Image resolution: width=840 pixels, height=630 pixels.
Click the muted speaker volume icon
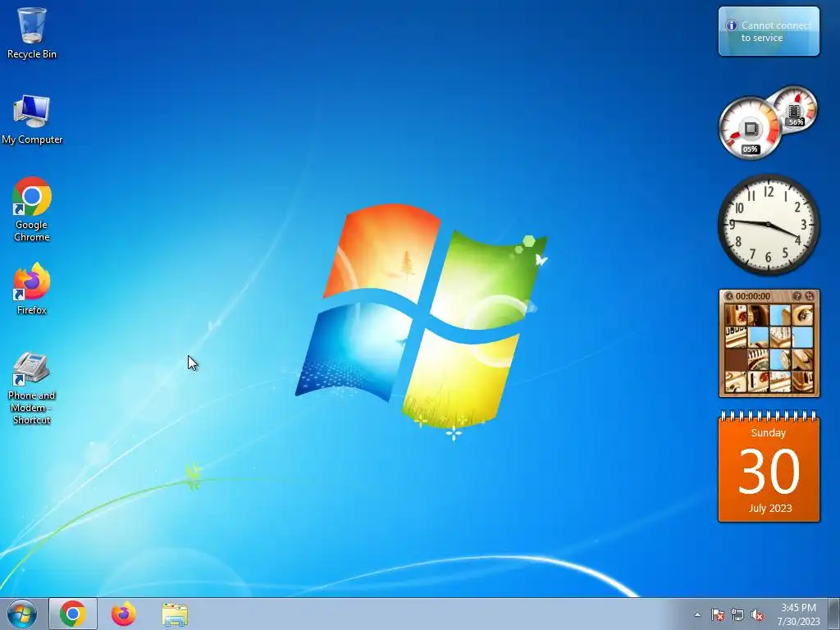757,614
